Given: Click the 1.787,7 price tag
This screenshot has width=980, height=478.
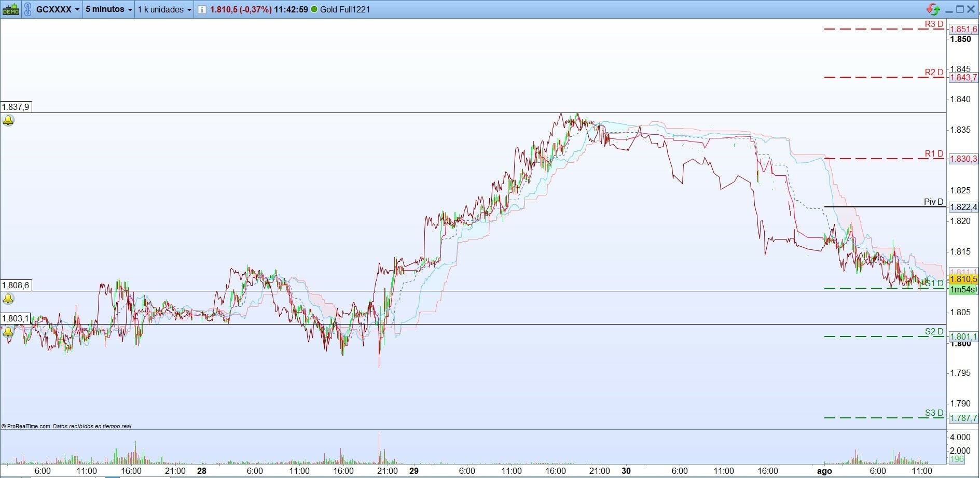Looking at the screenshot, I should pyautogui.click(x=963, y=418).
